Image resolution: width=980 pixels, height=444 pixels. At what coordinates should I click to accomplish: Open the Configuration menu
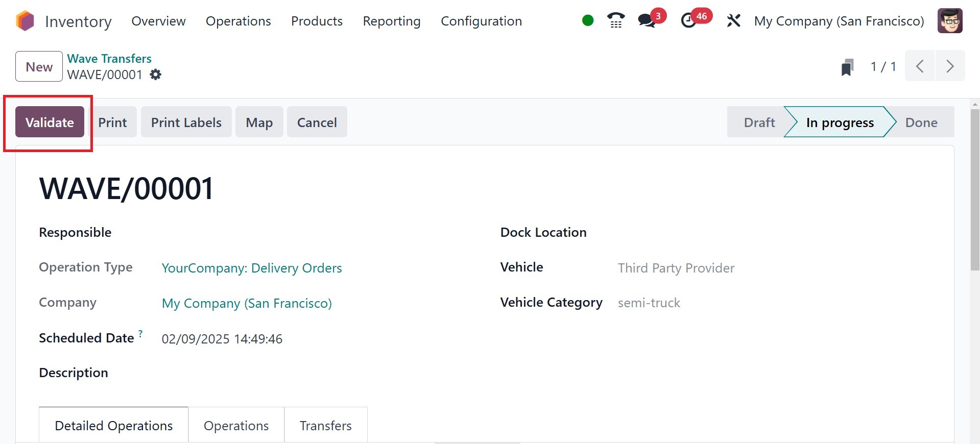click(x=481, y=21)
